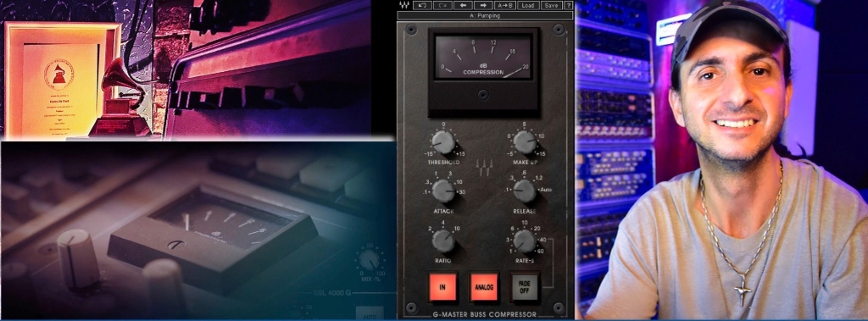Click the RELEASE knob
This screenshot has width=868, height=321.
click(524, 191)
